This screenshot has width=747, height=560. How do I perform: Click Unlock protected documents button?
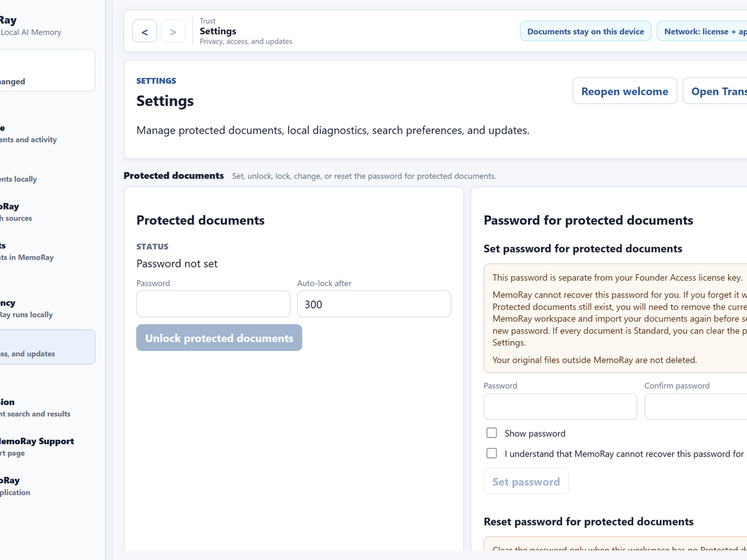219,338
